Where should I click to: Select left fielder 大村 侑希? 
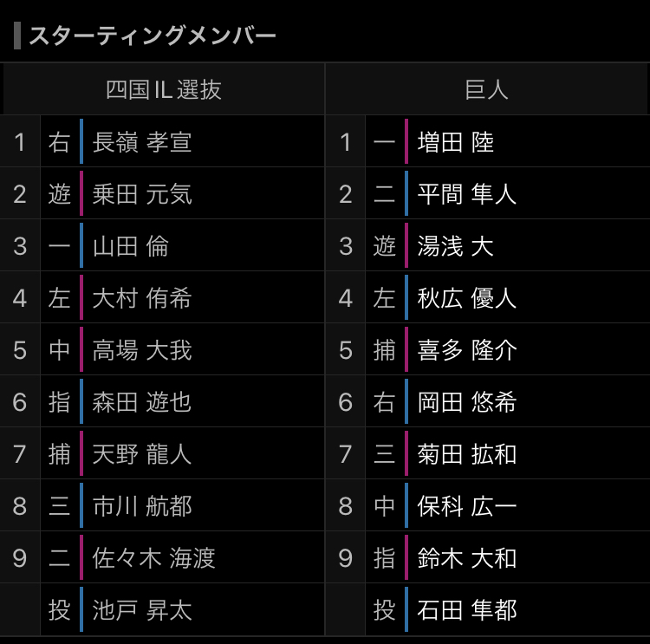[142, 298]
